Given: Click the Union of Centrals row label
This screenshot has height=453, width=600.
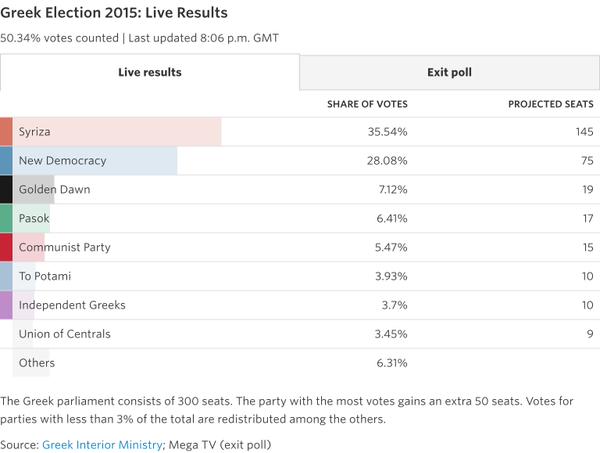Looking at the screenshot, I should click(64, 334).
